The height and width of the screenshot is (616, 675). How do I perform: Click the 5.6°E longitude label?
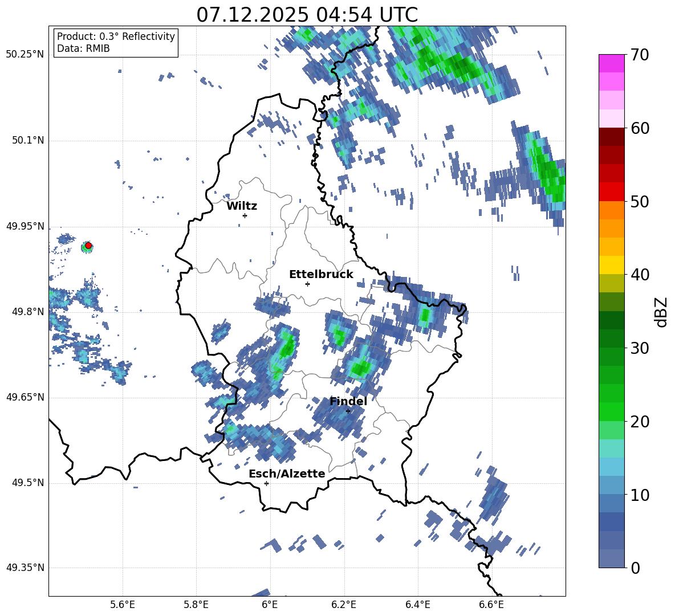pyautogui.click(x=123, y=605)
